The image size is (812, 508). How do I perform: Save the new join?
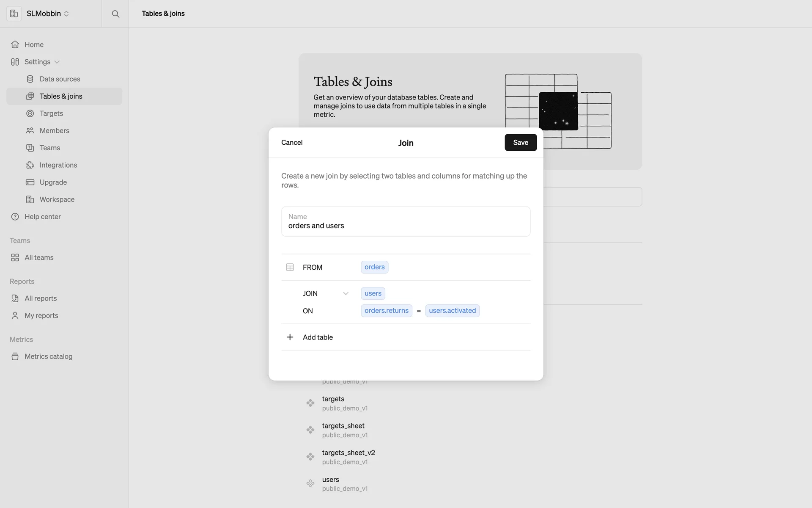coord(521,143)
